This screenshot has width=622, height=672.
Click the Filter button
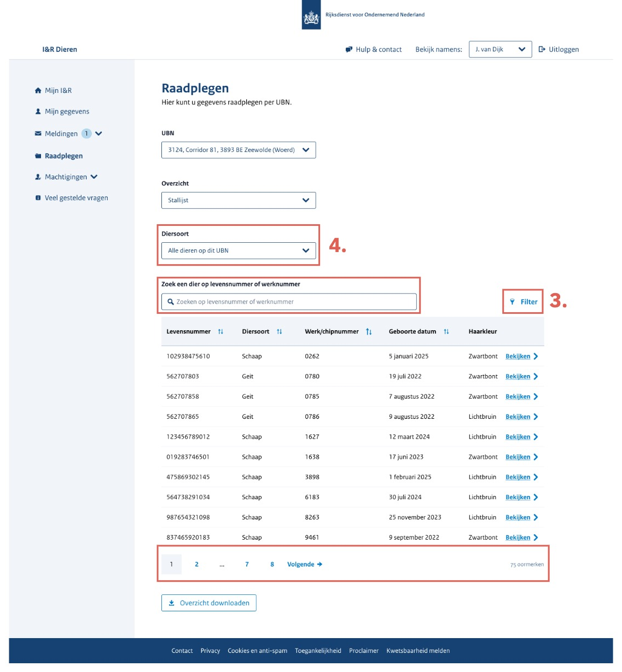pyautogui.click(x=523, y=302)
